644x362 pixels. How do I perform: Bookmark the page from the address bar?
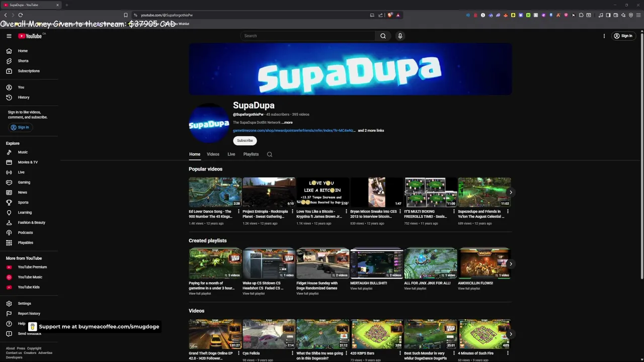(126, 15)
